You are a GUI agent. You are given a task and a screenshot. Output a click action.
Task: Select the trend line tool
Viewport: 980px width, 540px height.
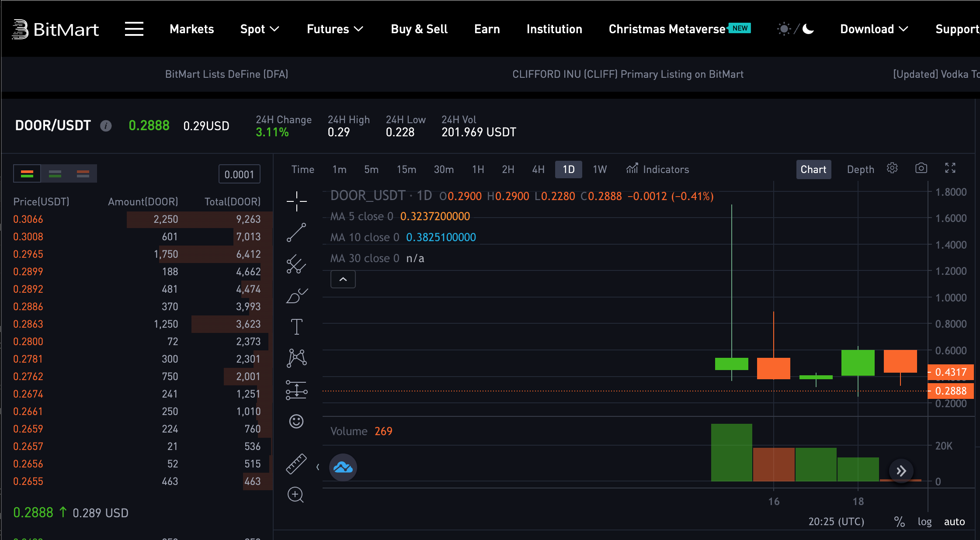point(296,232)
